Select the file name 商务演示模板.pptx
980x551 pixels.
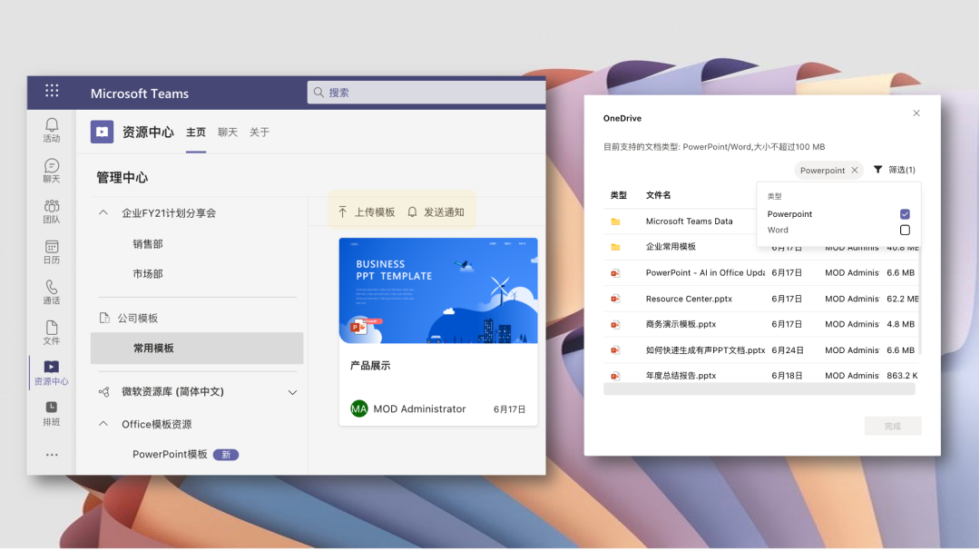tap(681, 325)
